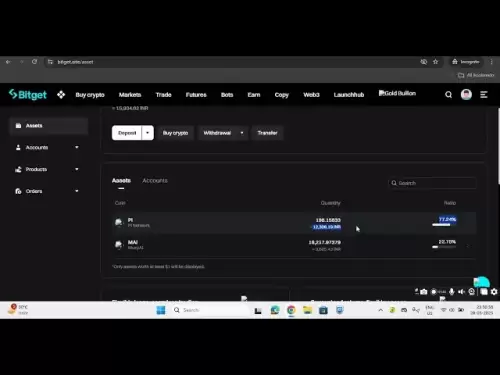Toggle the recorder system sound speaker icon
Image resolution: width=500 pixels, height=375 pixels.
[x=461, y=292]
